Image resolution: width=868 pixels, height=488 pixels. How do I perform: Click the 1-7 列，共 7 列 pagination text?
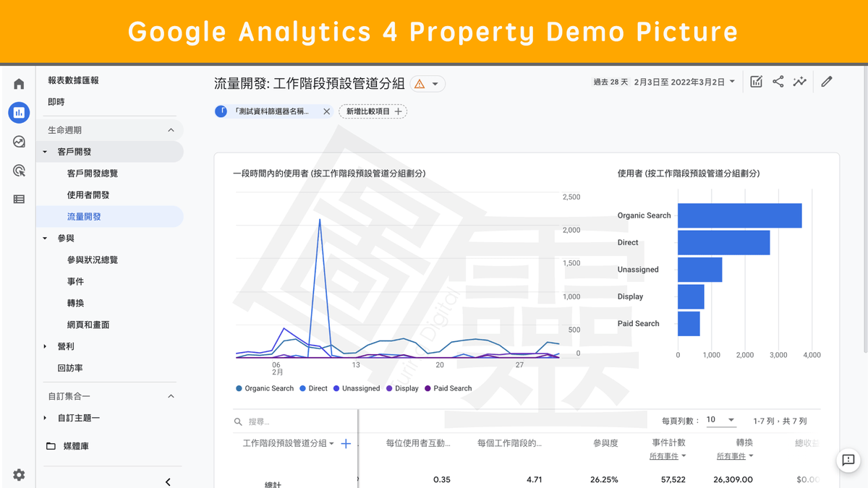780,421
